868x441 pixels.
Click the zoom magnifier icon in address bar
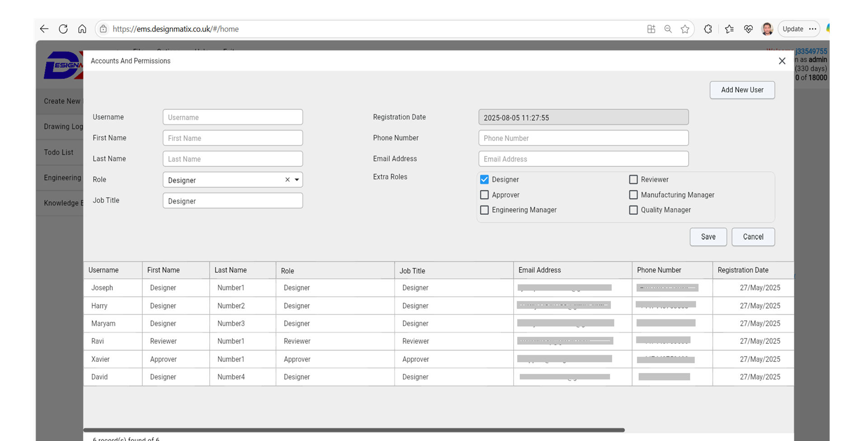click(668, 29)
